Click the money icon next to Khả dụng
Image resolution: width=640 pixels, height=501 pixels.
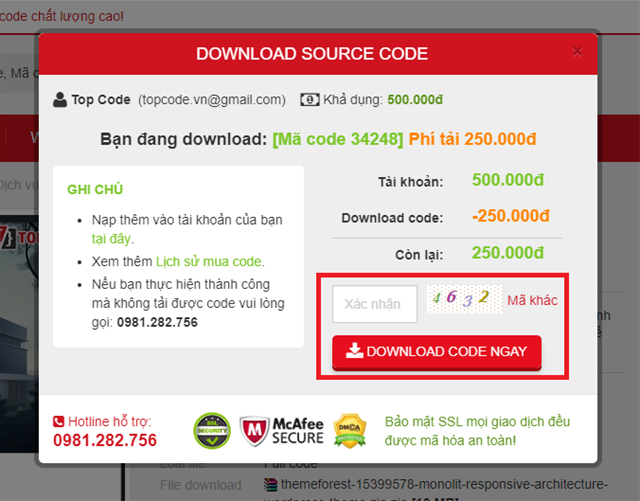pos(310,100)
